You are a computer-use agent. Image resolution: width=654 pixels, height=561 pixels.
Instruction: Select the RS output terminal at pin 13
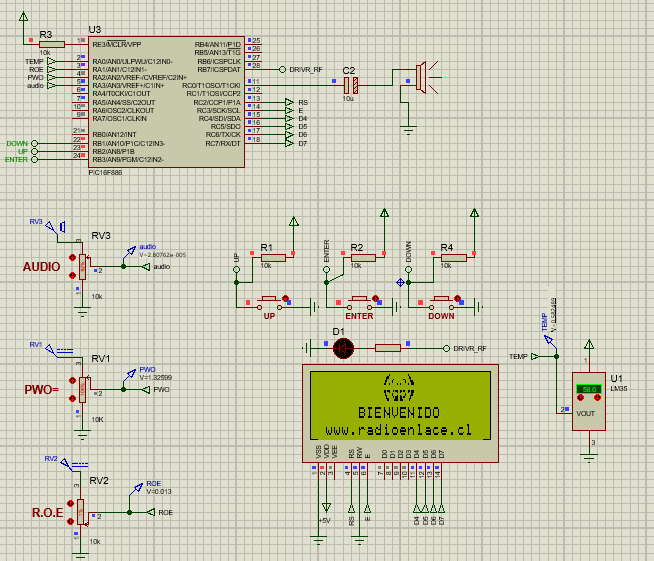[289, 102]
